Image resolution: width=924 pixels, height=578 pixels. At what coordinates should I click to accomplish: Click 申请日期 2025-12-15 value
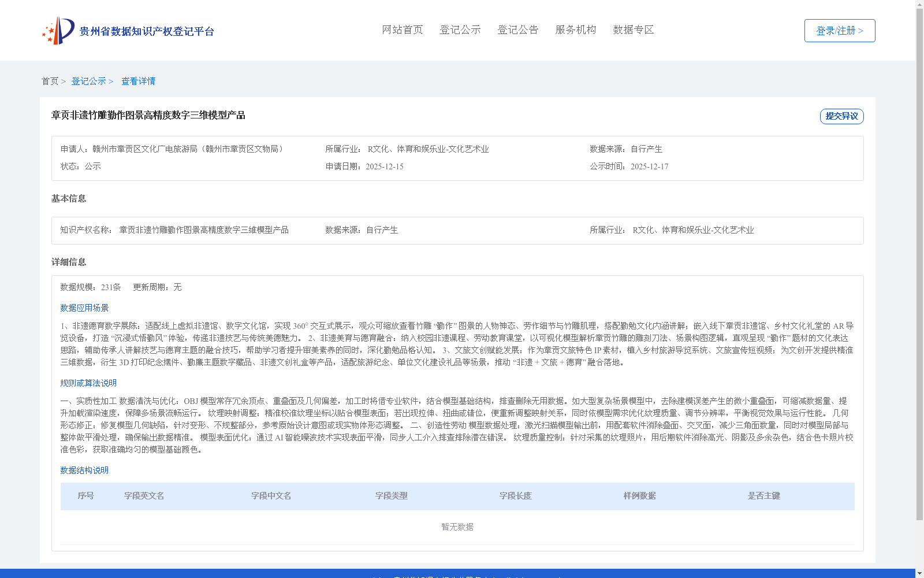385,166
